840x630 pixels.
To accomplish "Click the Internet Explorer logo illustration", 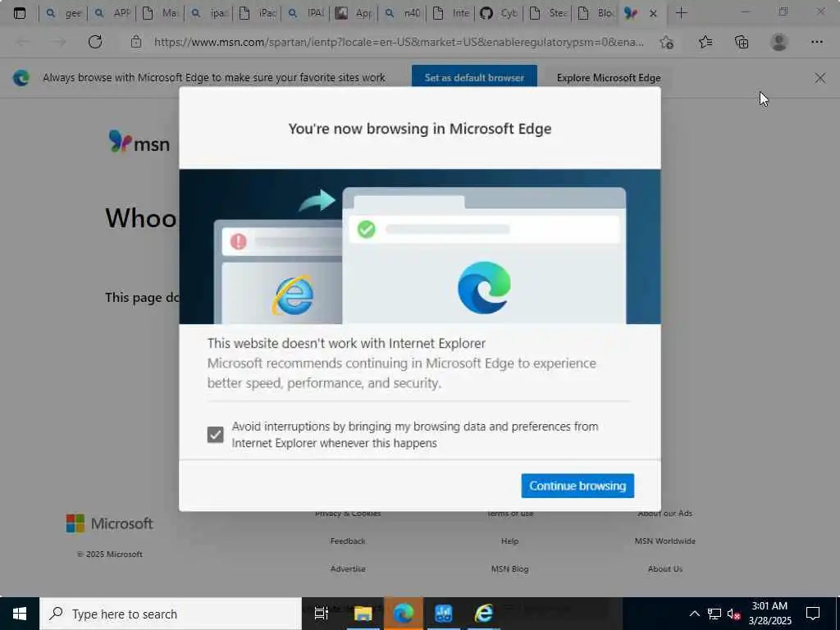I will click(x=293, y=295).
